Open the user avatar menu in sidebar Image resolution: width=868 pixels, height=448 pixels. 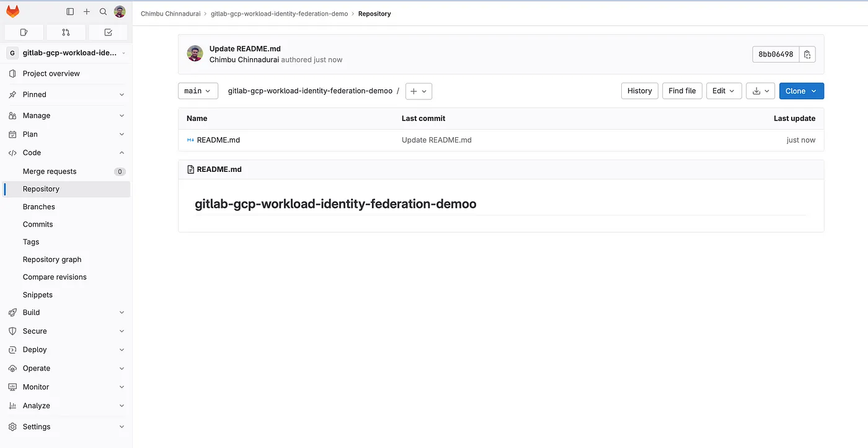[x=120, y=12]
